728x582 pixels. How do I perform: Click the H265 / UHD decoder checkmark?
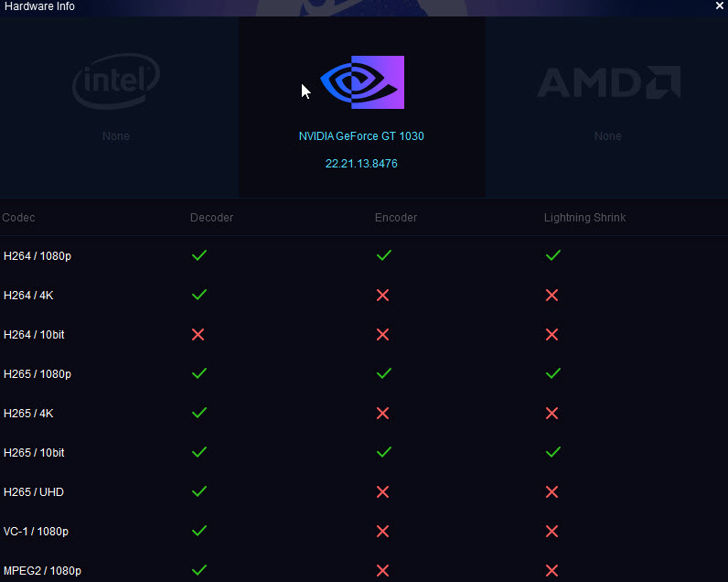click(199, 491)
